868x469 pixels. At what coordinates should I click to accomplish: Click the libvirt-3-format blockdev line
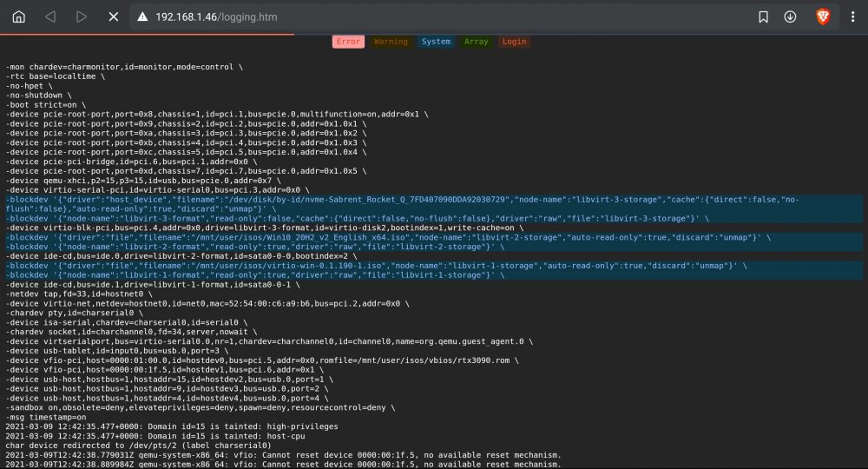click(434, 219)
